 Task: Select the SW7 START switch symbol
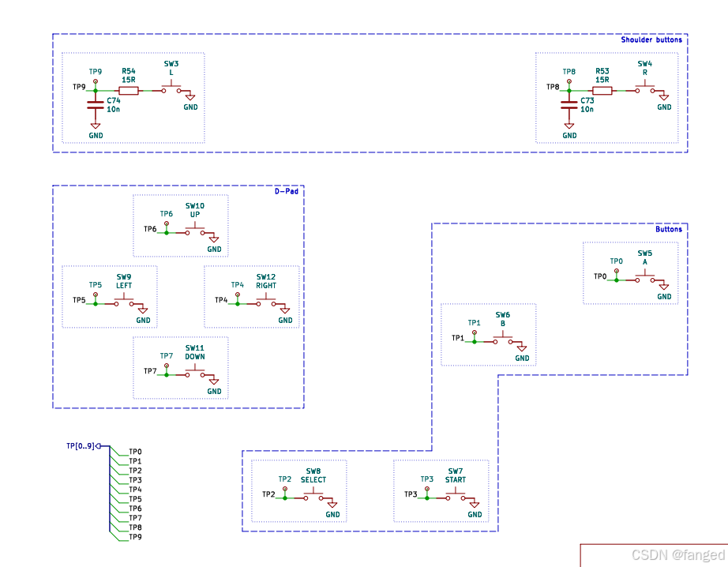(455, 494)
